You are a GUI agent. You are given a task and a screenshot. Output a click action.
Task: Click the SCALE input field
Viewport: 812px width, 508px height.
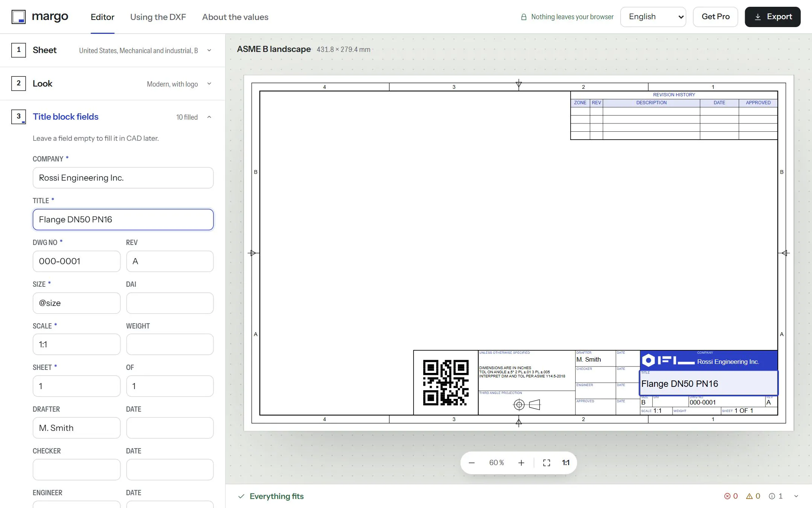coord(76,345)
